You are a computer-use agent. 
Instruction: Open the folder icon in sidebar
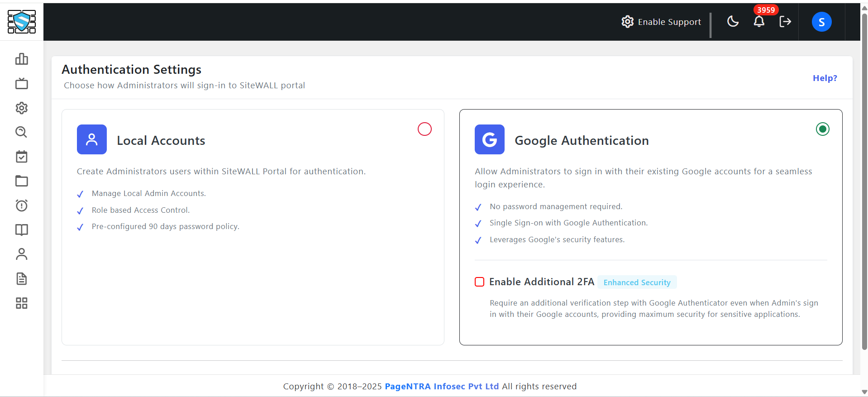(22, 181)
